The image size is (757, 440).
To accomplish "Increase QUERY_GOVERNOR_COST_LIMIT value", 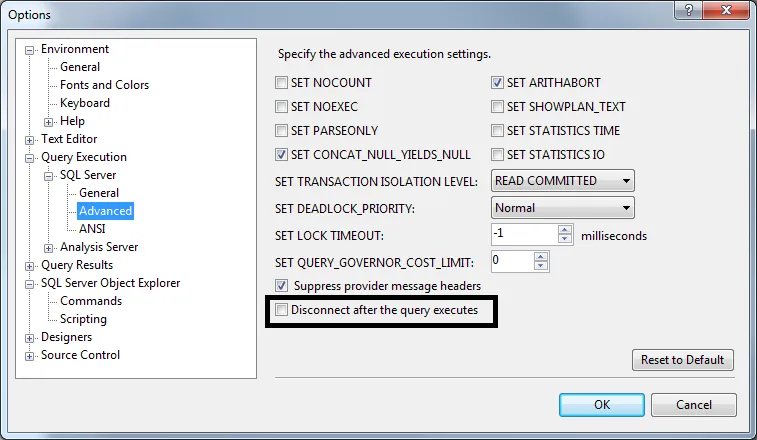I will point(541,256).
